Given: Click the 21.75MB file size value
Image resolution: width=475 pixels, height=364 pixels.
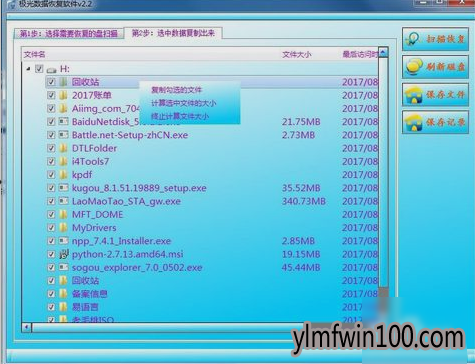Looking at the screenshot, I should [x=301, y=122].
